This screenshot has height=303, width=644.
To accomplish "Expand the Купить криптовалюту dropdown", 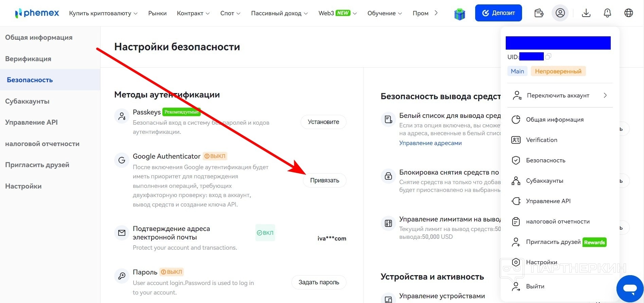I will (x=103, y=13).
